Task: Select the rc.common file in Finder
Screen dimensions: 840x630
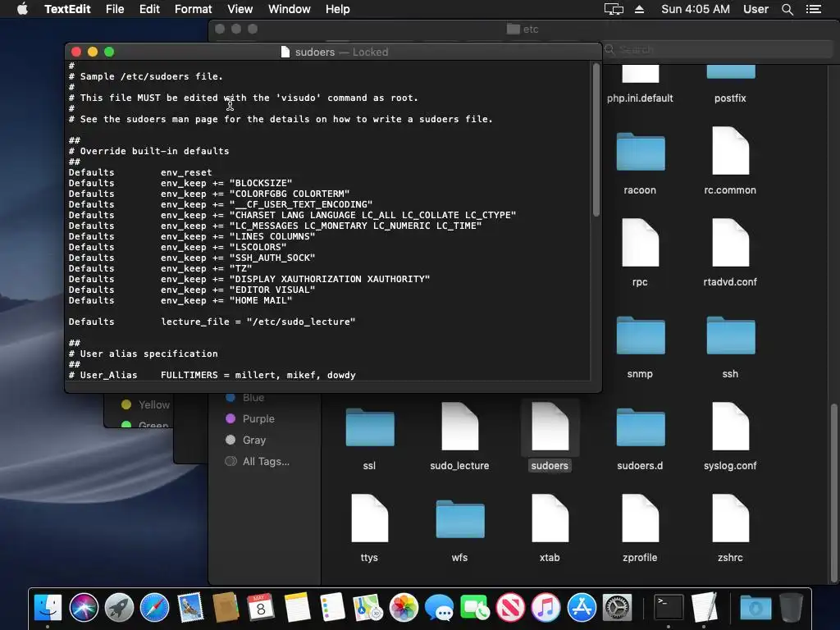Action: click(730, 151)
